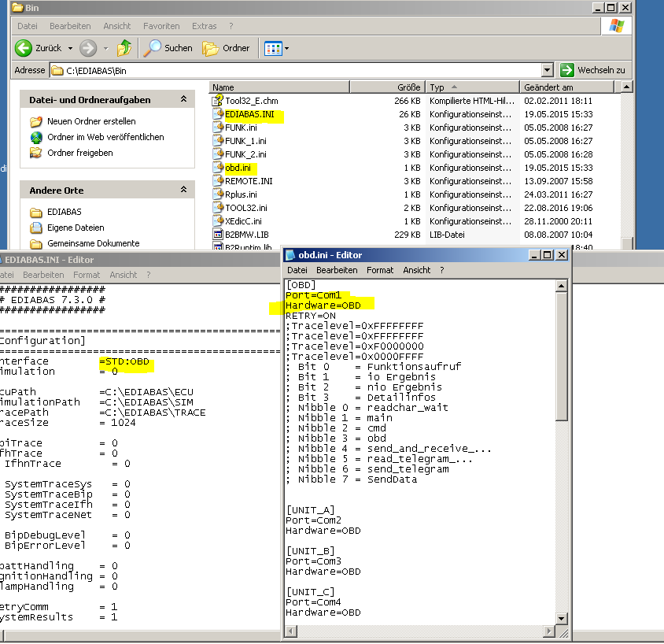The image size is (664, 644).
Task: Click the file list scroll up arrow
Action: pyautogui.click(x=626, y=87)
